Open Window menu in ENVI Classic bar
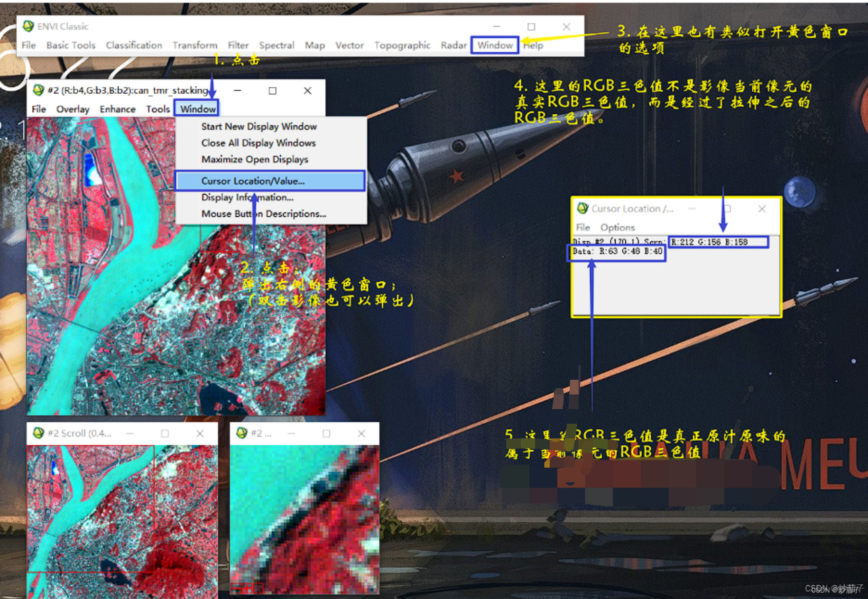This screenshot has width=868, height=599. [x=495, y=45]
